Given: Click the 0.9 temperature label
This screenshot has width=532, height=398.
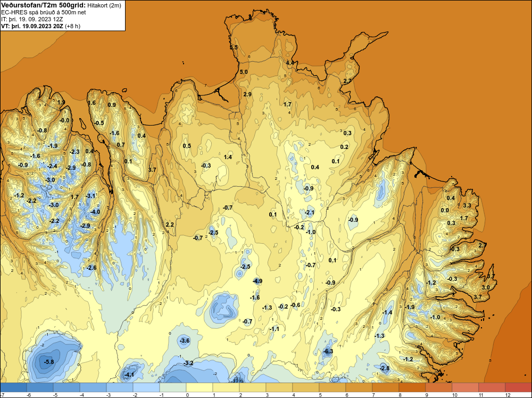Looking at the screenshot, I should click(x=112, y=105).
